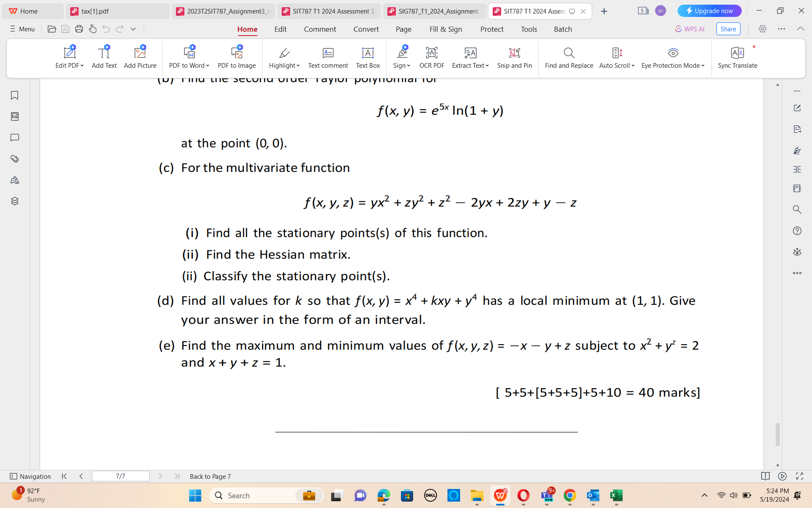This screenshot has height=508, width=812.
Task: Select the Highlight tool
Action: pyautogui.click(x=283, y=58)
